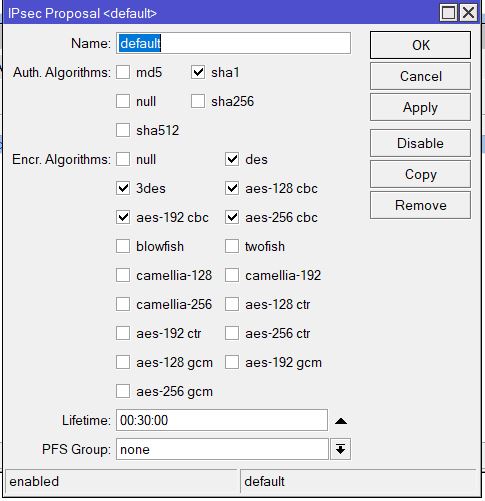The height and width of the screenshot is (501, 485).
Task: Click the 'Auth. Algorithms:' label
Action: coord(62,72)
